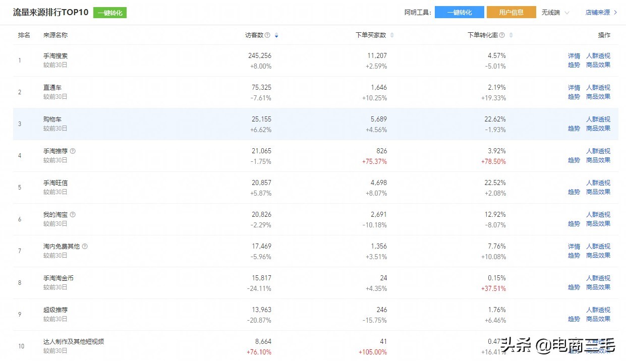This screenshot has height=364, width=626.
Task: Open 详情 for 淘内免费其他
Action: coord(574,247)
